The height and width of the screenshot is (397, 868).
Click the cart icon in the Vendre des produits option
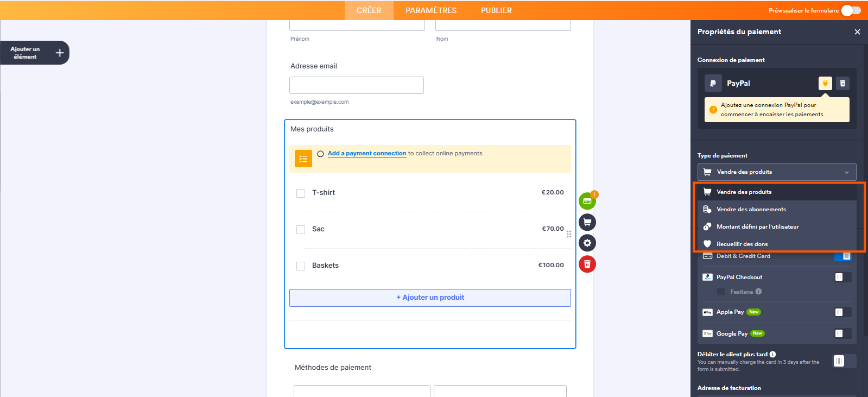point(707,192)
